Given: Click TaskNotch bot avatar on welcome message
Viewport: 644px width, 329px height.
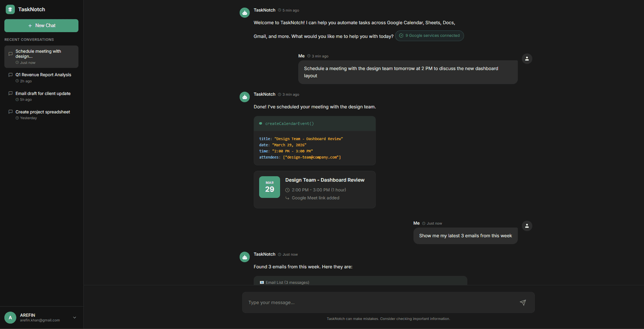Looking at the screenshot, I should [245, 13].
